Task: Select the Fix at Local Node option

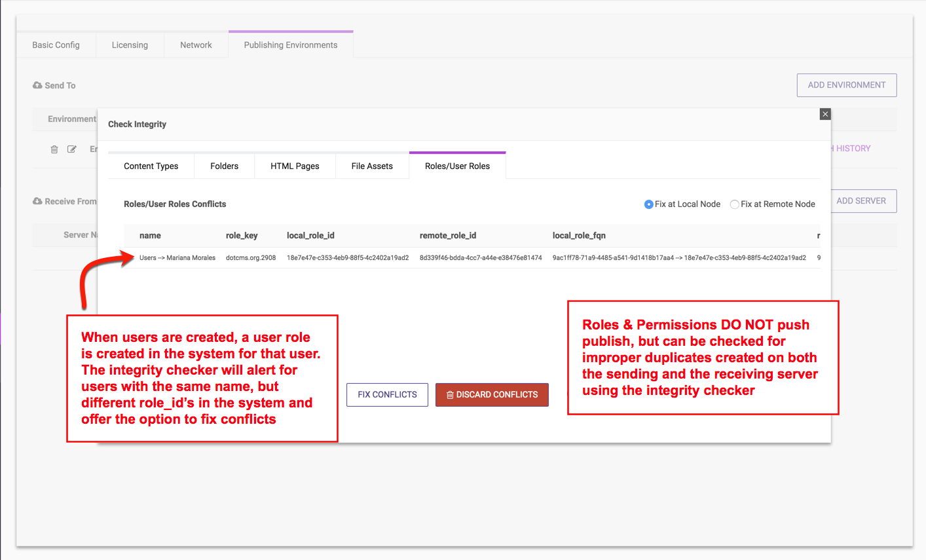Action: click(x=648, y=204)
